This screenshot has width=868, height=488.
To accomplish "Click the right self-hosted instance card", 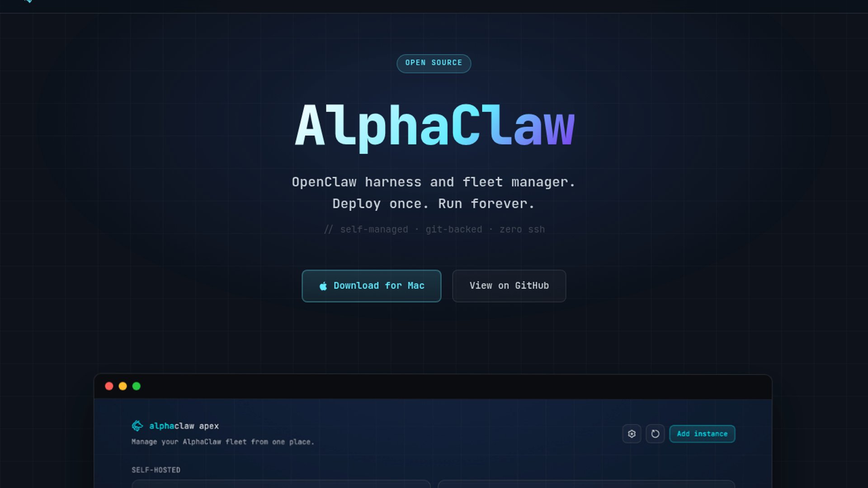I will click(586, 484).
